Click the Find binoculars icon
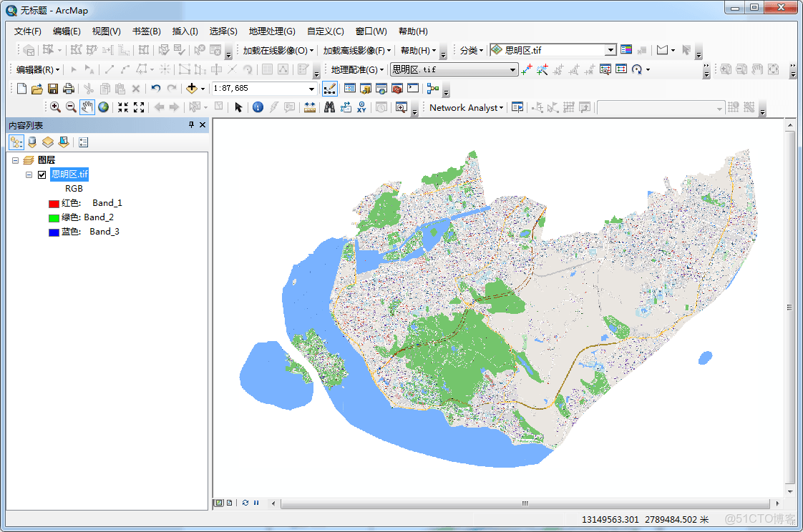 (x=329, y=107)
